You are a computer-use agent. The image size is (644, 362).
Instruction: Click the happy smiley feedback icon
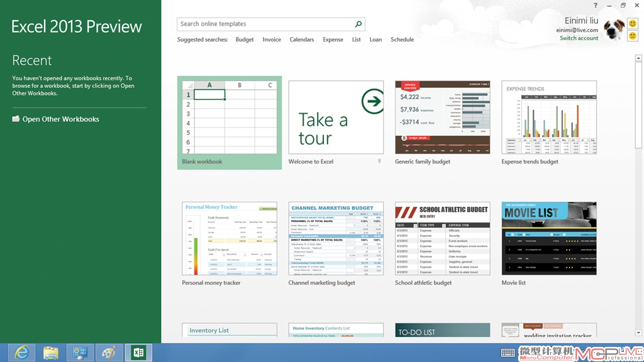coord(633,24)
